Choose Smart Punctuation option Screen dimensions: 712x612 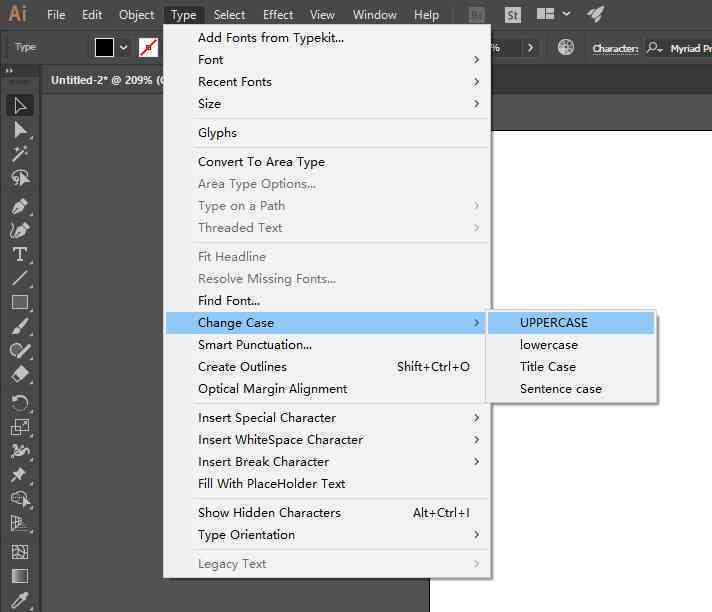pyautogui.click(x=327, y=345)
